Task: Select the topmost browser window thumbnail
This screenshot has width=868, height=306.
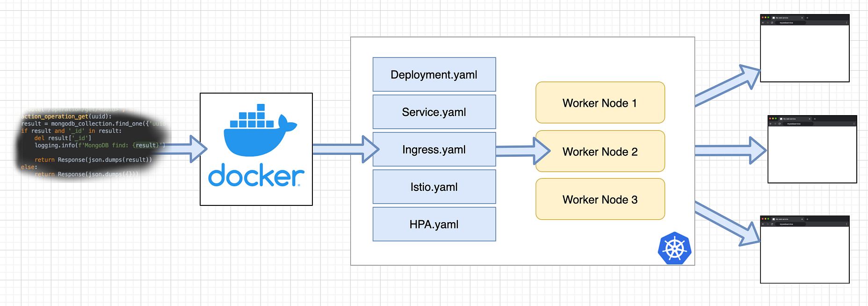Action: point(805,48)
